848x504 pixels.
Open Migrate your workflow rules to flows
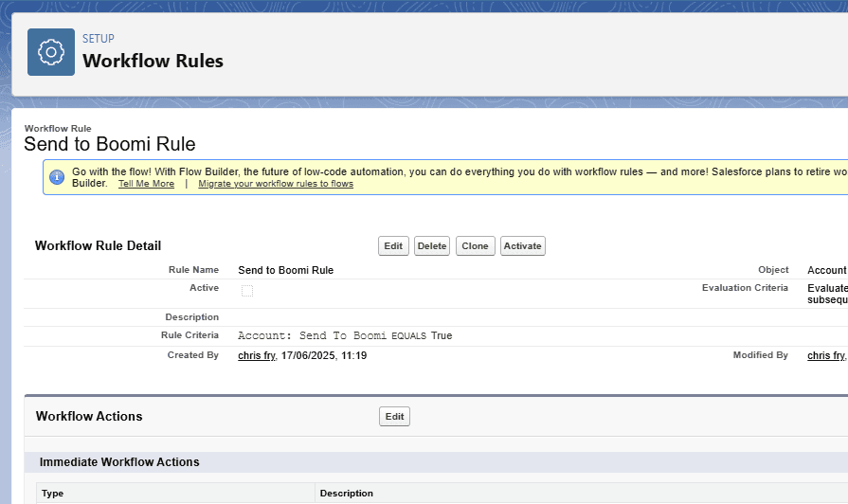(x=276, y=184)
